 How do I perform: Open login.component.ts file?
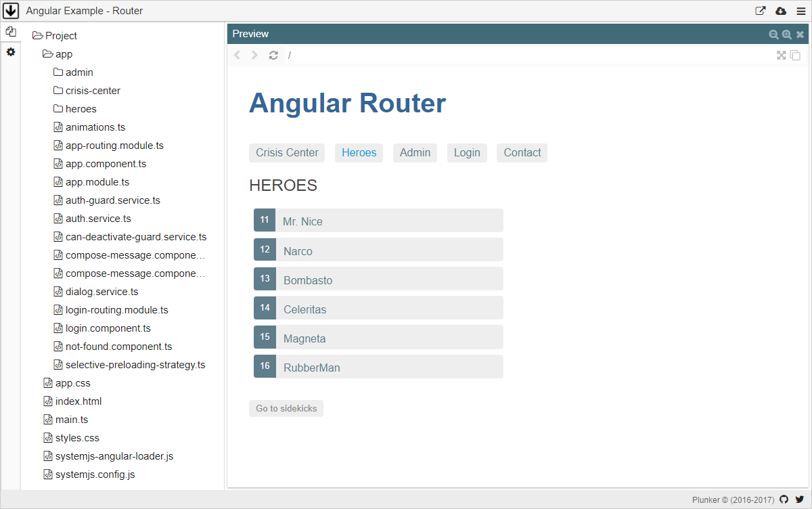(101, 328)
